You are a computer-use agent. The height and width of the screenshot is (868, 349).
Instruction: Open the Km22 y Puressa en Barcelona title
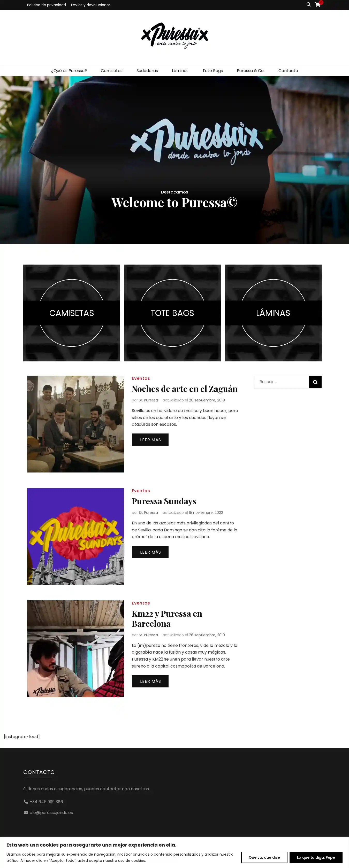[x=167, y=618]
